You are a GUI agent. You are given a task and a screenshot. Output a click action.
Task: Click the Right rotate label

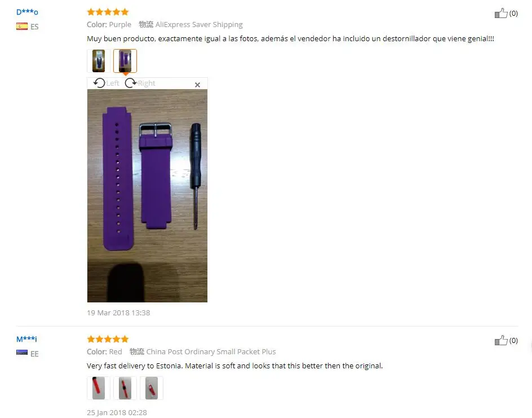tap(147, 83)
